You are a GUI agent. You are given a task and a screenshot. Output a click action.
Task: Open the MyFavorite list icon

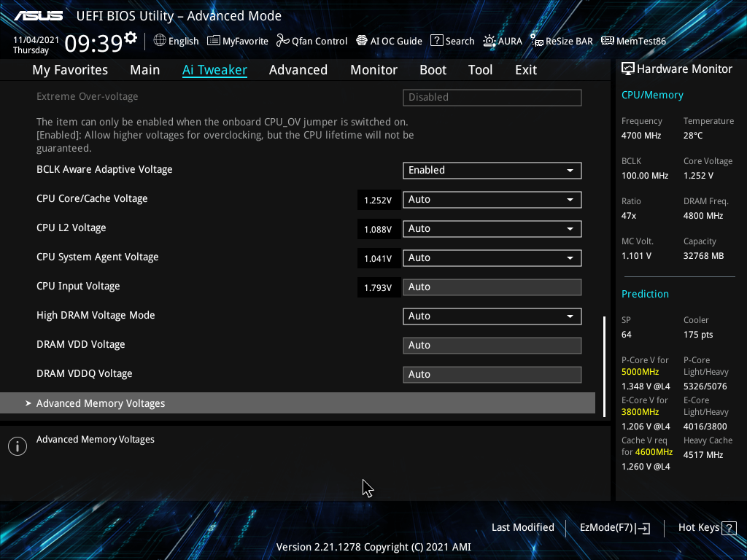[x=214, y=41]
